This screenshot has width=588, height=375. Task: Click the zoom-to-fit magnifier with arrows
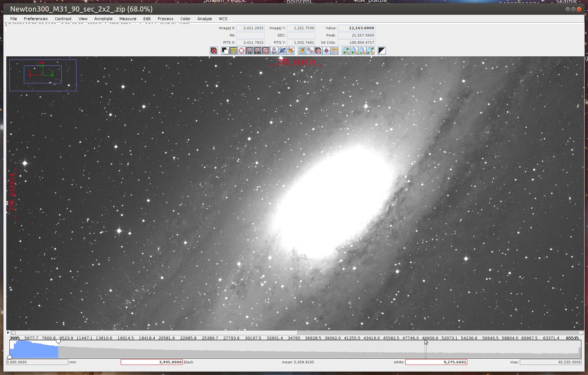(370, 51)
